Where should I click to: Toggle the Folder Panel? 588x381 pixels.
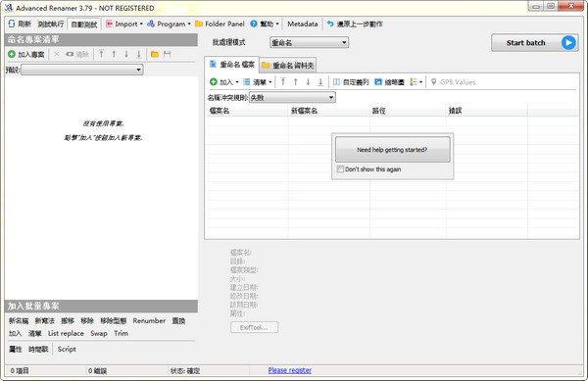coord(220,24)
